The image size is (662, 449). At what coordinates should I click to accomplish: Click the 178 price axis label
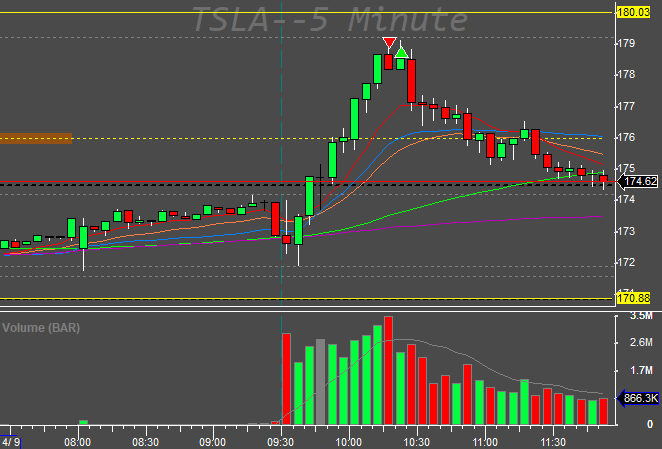(626, 75)
